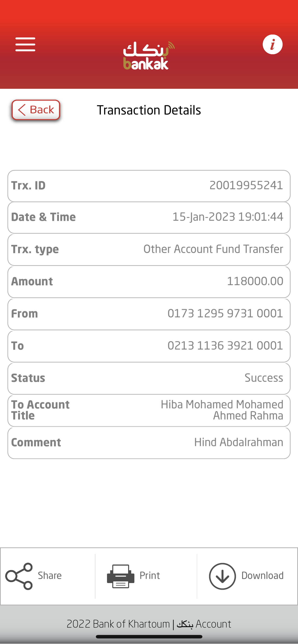
Task: Select the Trx. ID number 20019955241
Action: tap(246, 185)
